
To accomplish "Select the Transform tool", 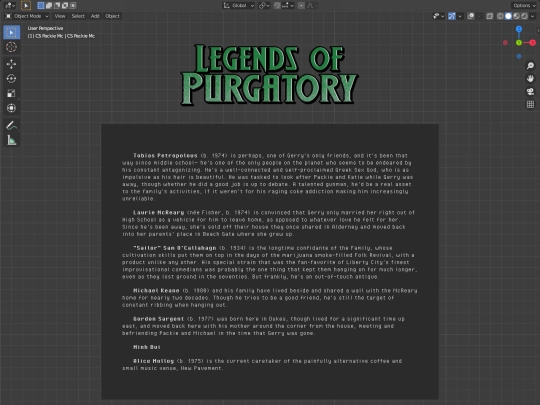I will (x=11, y=108).
